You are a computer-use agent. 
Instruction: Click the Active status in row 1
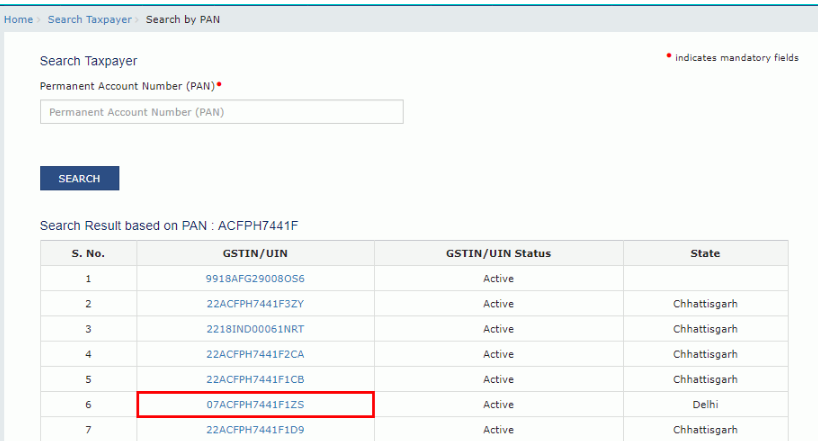498,278
